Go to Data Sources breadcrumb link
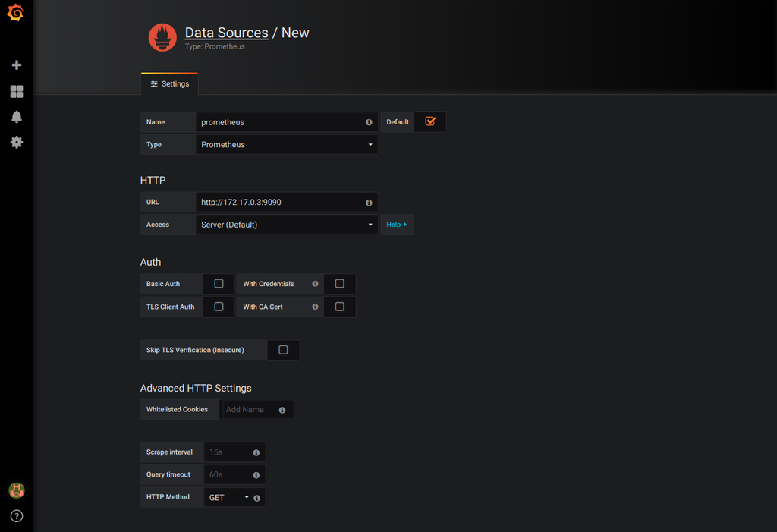The image size is (777, 532). [x=226, y=33]
